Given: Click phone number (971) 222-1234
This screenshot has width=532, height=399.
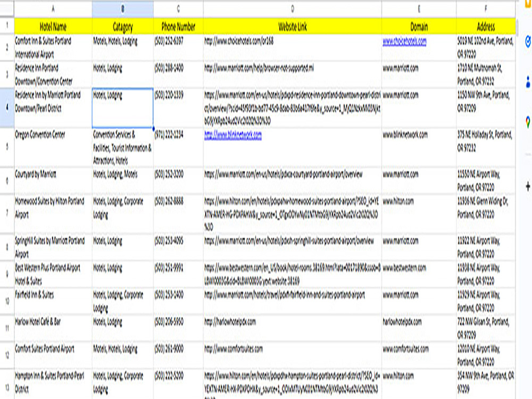Looking at the screenshot, I should (x=178, y=147).
